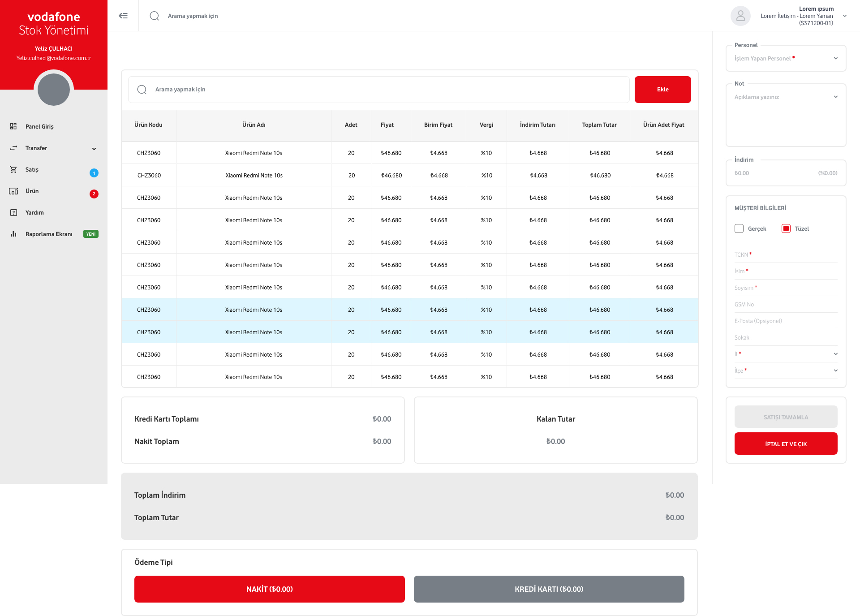The image size is (860, 616).
Task: Open the account dropdown arrow in header
Action: coord(845,16)
